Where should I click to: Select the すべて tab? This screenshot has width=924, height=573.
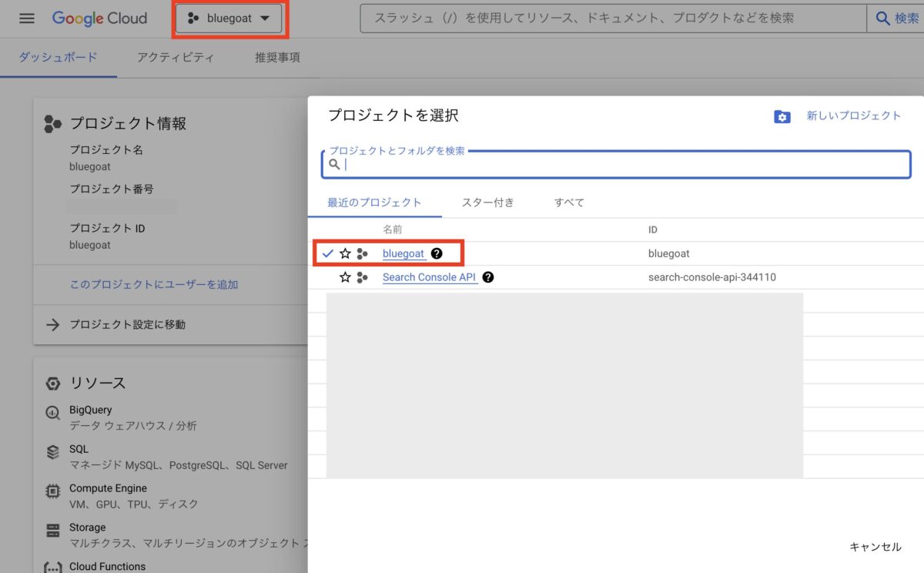coord(569,203)
